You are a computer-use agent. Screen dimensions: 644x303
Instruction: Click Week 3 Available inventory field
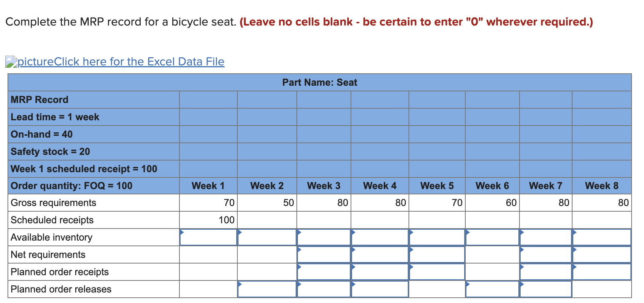click(324, 237)
